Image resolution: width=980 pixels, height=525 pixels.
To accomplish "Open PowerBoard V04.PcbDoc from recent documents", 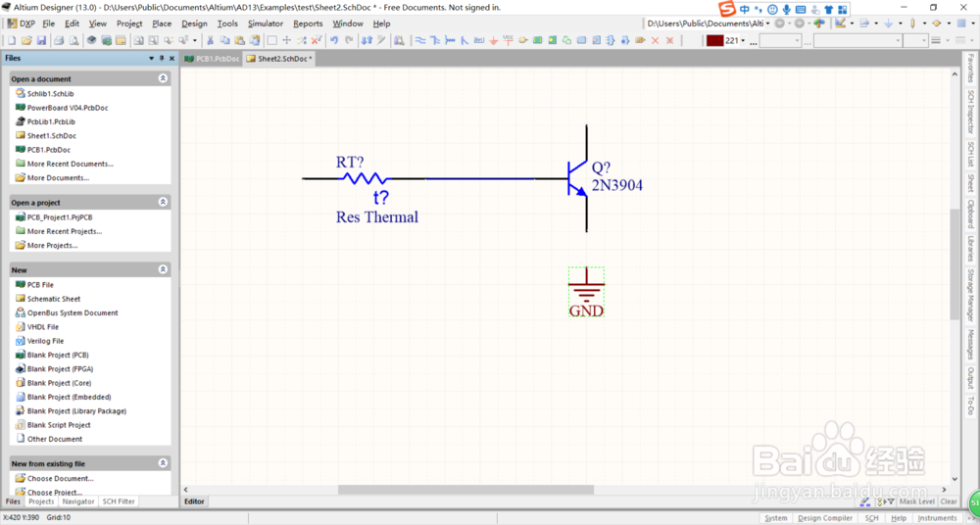I will coord(68,108).
